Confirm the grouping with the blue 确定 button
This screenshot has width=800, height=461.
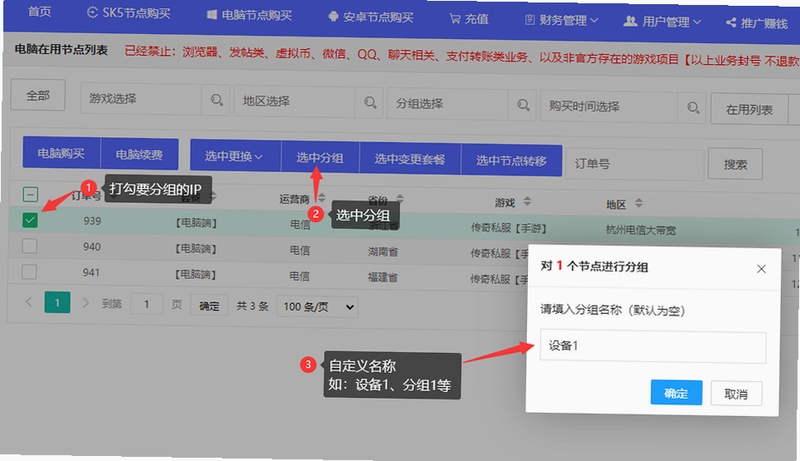click(x=676, y=393)
